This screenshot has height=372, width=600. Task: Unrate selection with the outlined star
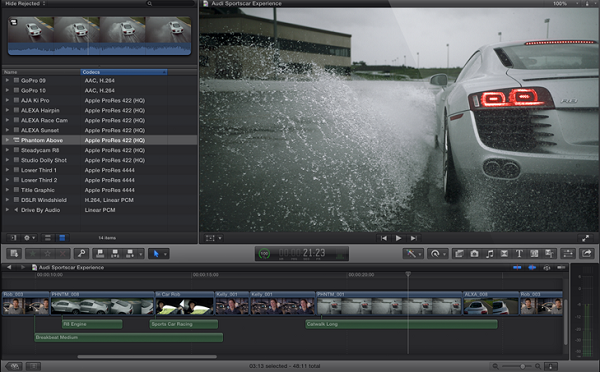47,253
